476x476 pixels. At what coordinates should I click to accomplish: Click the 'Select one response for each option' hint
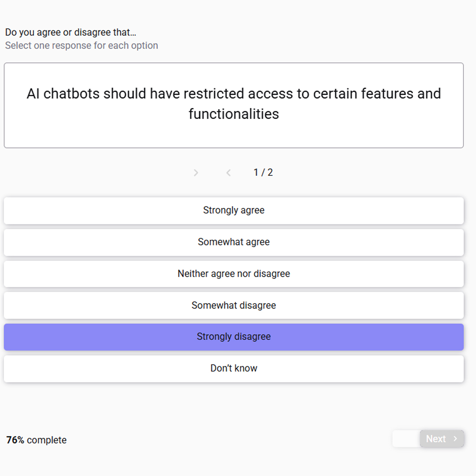click(82, 45)
